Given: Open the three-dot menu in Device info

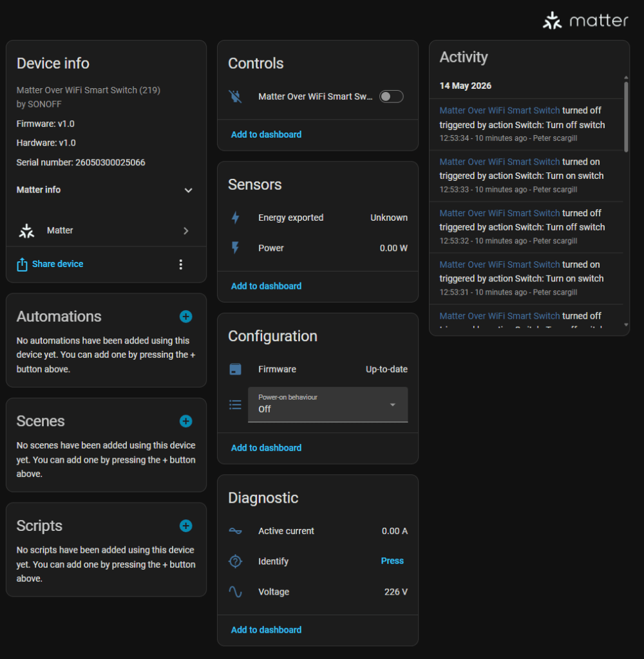Looking at the screenshot, I should coord(181,265).
